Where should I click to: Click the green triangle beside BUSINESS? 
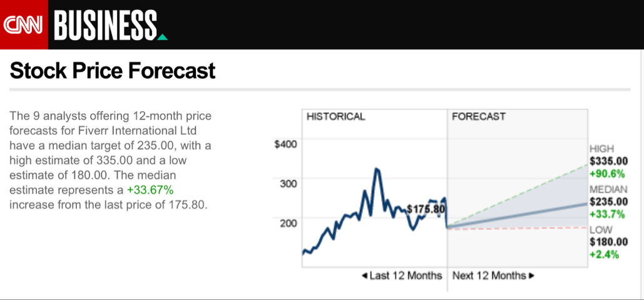pyautogui.click(x=163, y=37)
